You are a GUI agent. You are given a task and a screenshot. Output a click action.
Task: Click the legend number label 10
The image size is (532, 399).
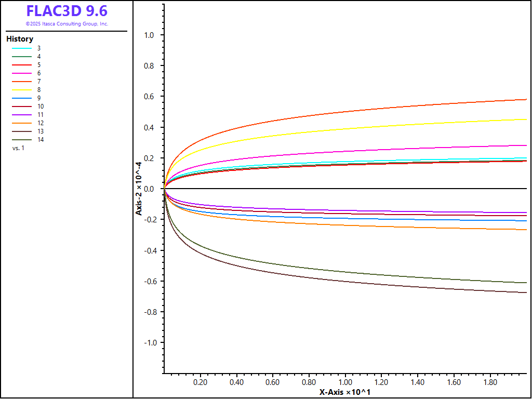click(41, 107)
